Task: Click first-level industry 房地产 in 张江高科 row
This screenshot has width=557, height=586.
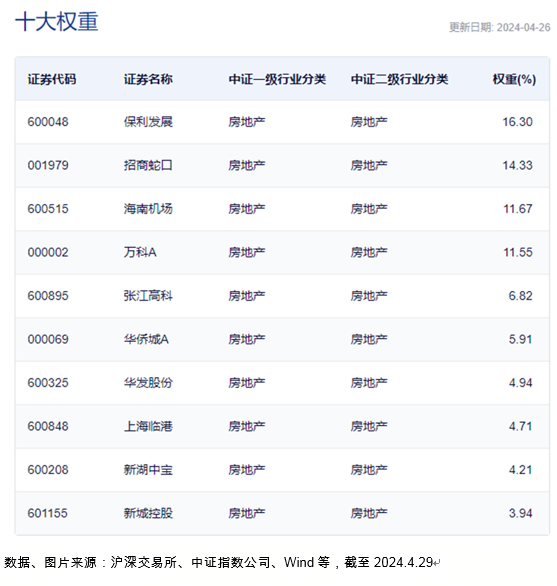Action: [x=247, y=296]
